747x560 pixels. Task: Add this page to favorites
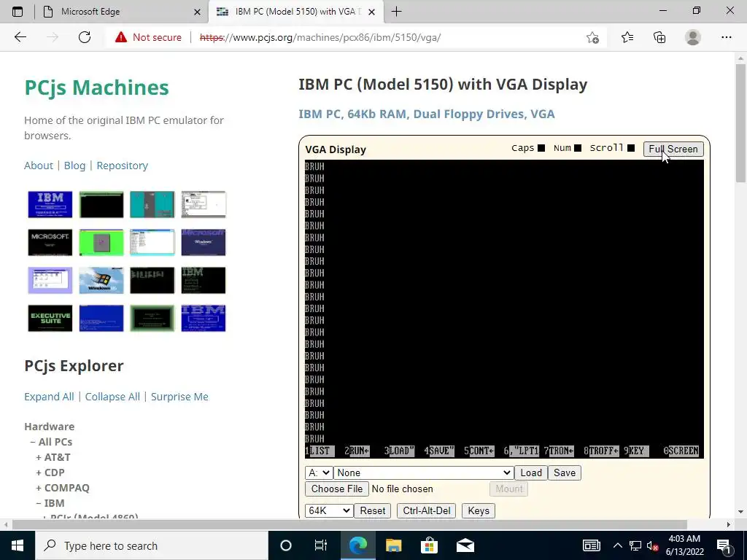coord(592,37)
